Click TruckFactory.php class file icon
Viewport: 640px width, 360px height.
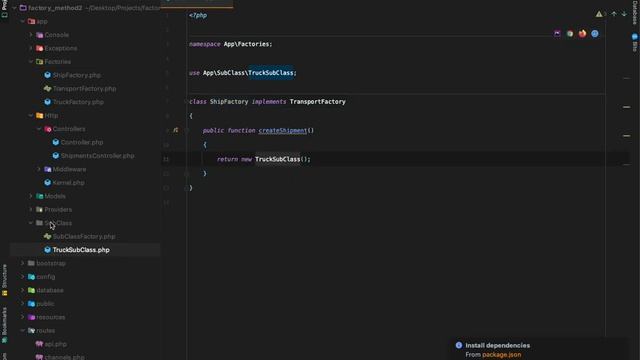click(x=47, y=102)
